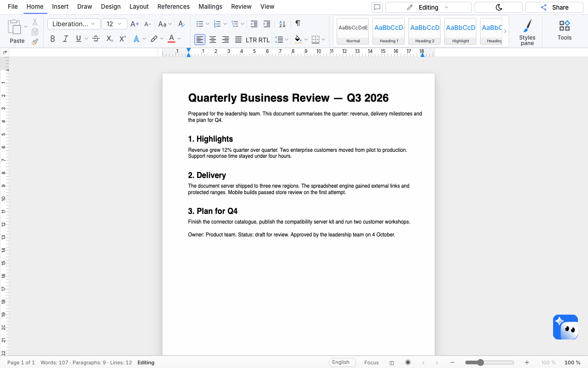Decrease font size with A- icon
Viewport: 588px width, 368px height.
(147, 24)
